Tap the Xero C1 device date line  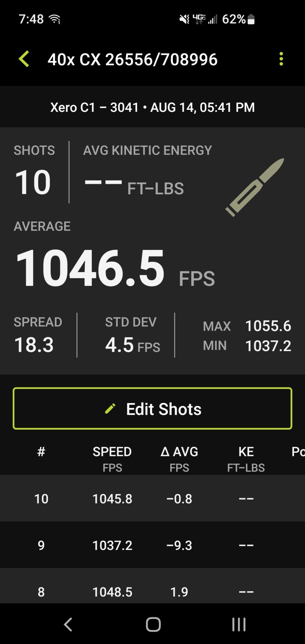tap(152, 107)
